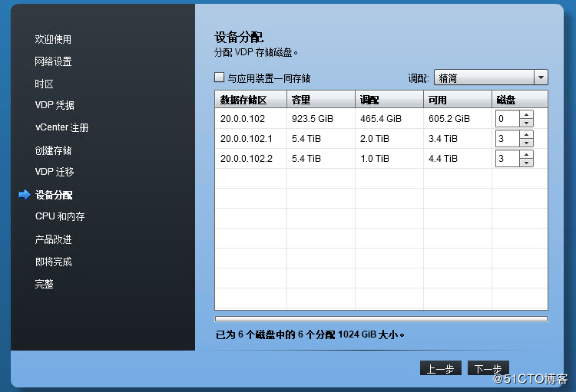Sort by 调配 column header

(x=389, y=100)
